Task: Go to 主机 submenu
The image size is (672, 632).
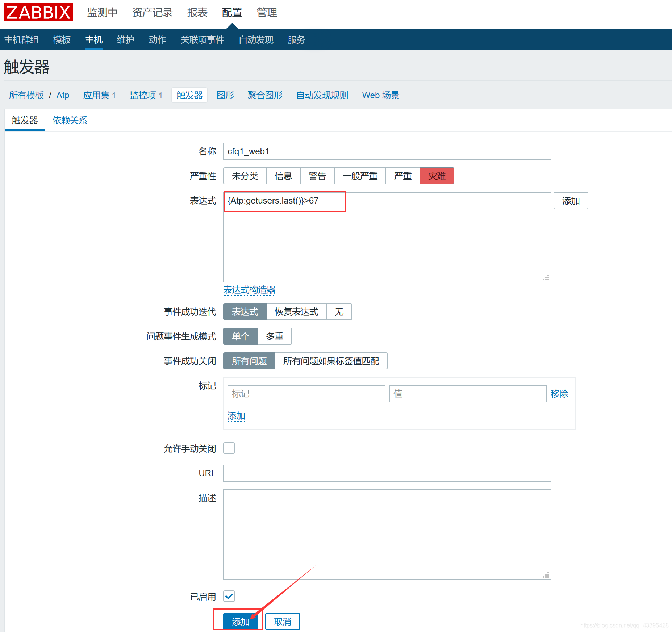Action: 94,39
